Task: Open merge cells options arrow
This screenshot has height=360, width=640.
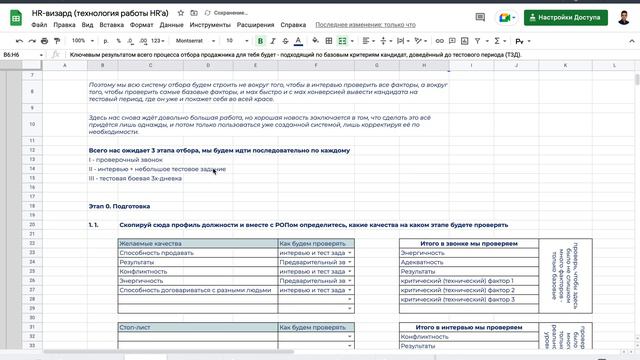Action: click(352, 41)
